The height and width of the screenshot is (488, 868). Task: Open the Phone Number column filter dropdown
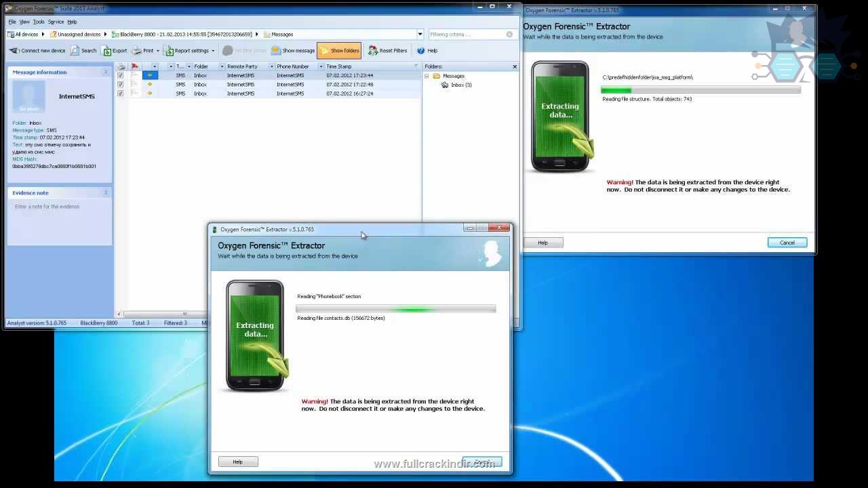pyautogui.click(x=321, y=66)
